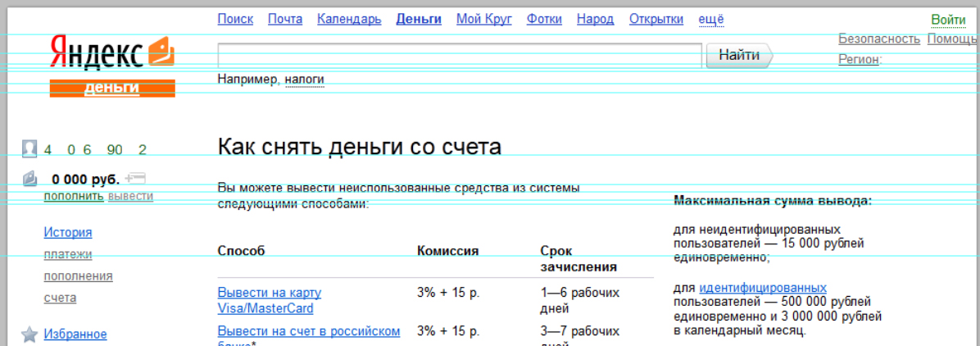The image size is (980, 346).
Task: Click the Способ column header
Action: [241, 252]
